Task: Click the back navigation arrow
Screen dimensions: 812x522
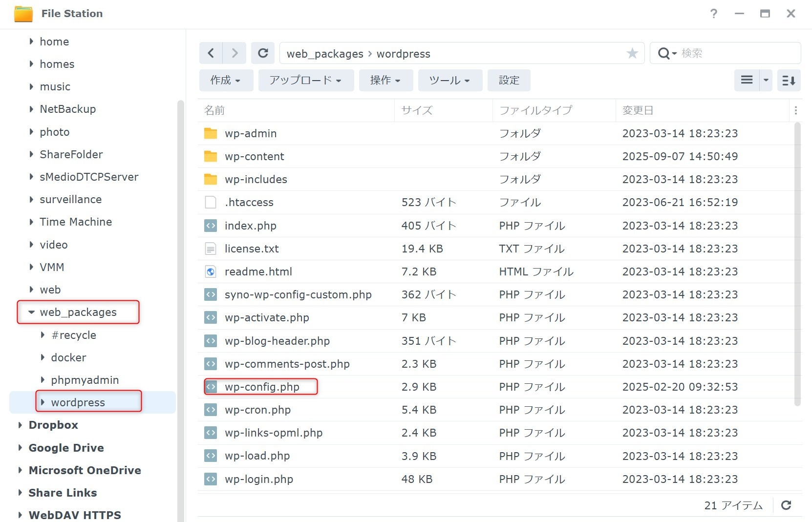Action: tap(211, 53)
